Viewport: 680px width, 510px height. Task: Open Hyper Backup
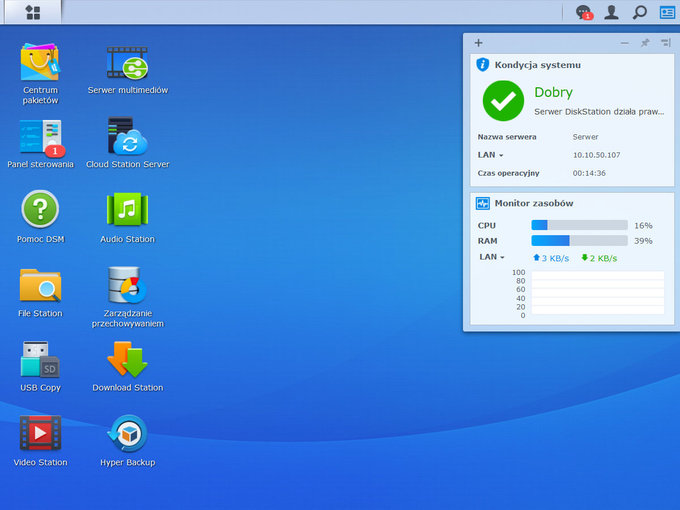pyautogui.click(x=128, y=441)
